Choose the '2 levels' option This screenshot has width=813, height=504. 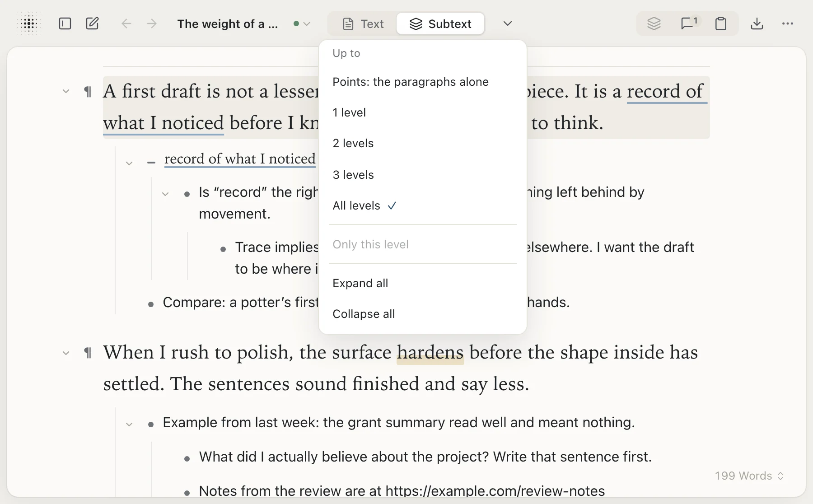[x=422, y=143]
